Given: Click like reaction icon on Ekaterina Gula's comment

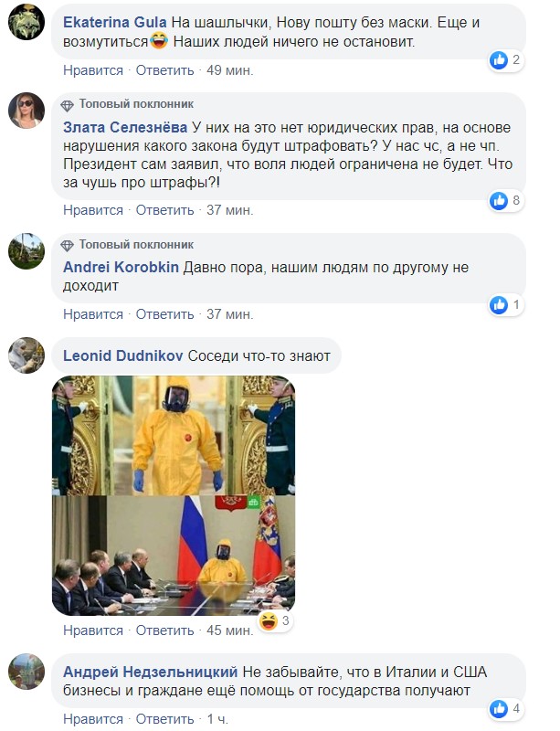Looking at the screenshot, I should point(499,60).
